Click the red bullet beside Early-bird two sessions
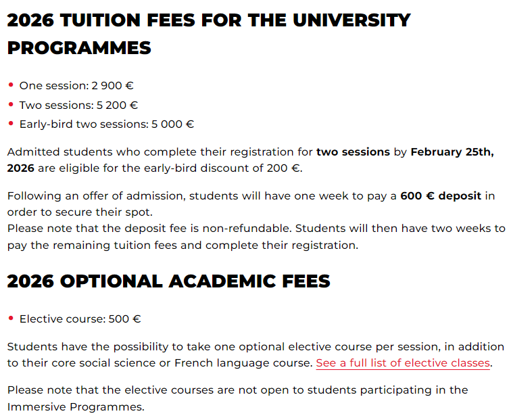Image resolution: width=511 pixels, height=420 pixels. click(11, 123)
